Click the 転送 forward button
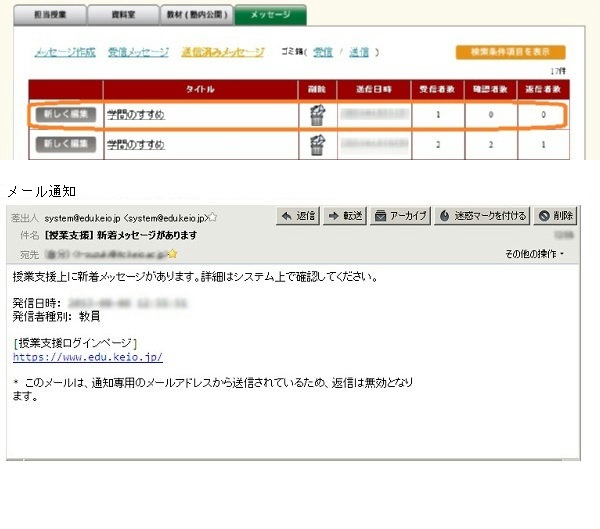600x529 pixels. pos(344,216)
